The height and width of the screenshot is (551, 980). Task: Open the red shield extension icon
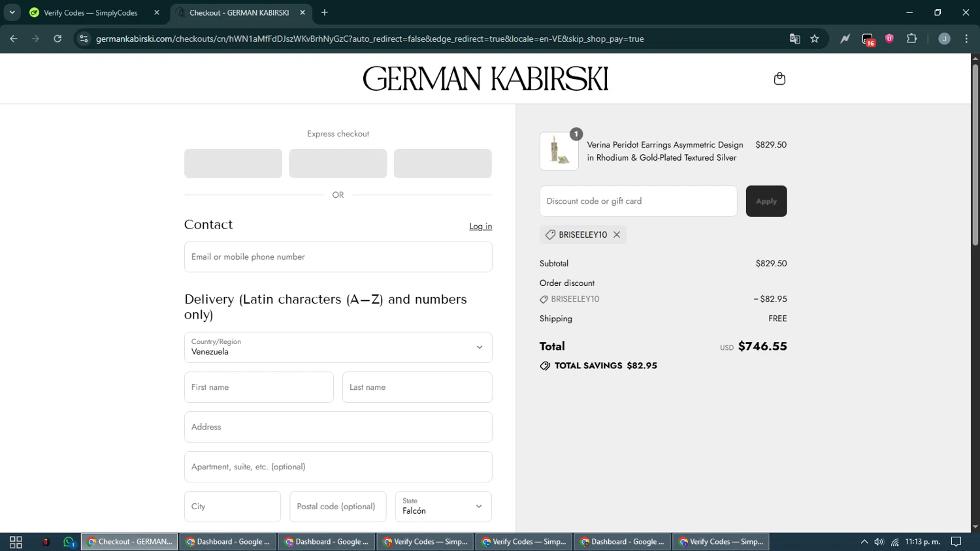pyautogui.click(x=889, y=39)
